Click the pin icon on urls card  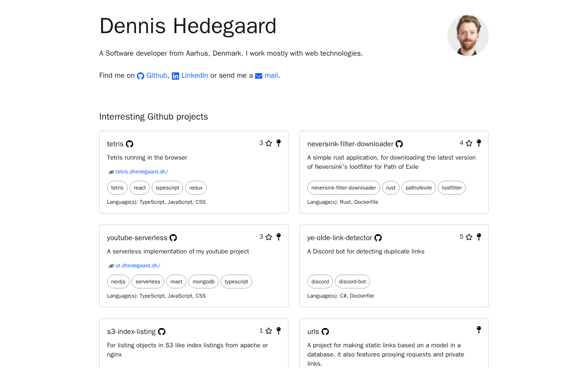(479, 330)
